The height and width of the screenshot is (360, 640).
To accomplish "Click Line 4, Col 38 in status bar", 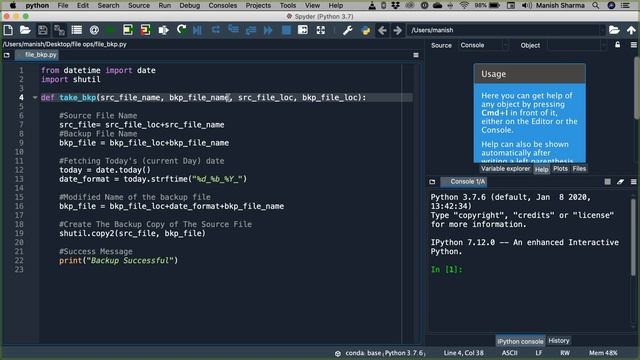I will [x=463, y=353].
